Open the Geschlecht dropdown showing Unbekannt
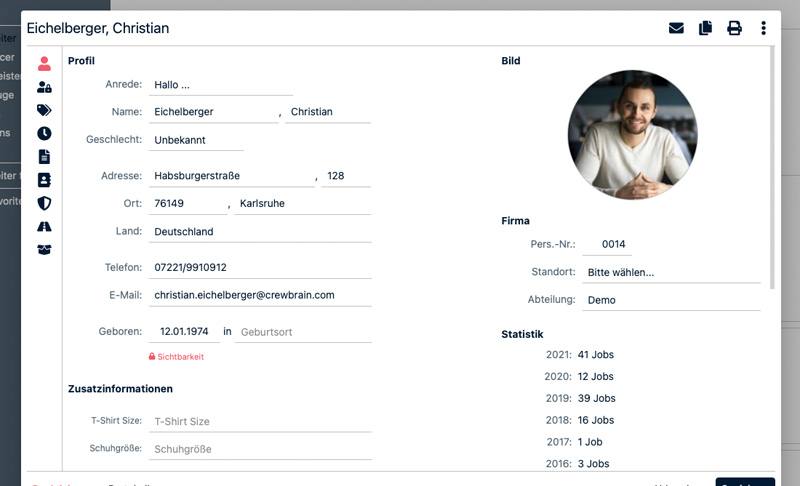 pos(196,140)
